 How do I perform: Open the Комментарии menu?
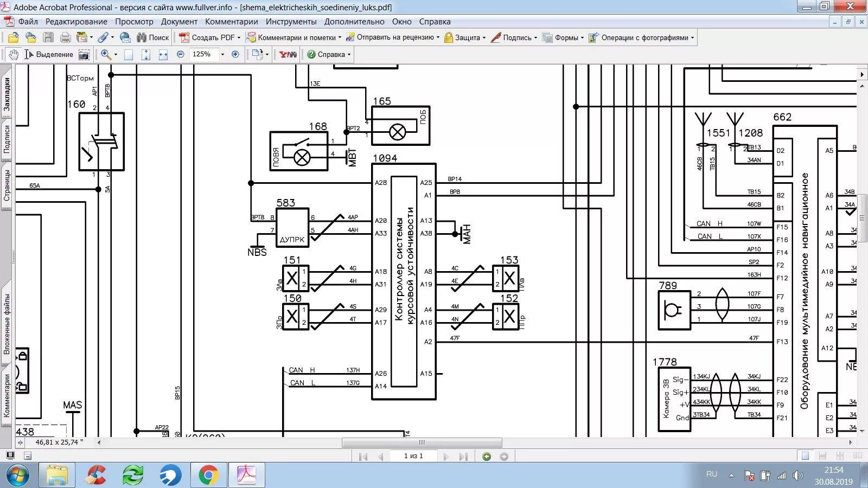tap(232, 22)
